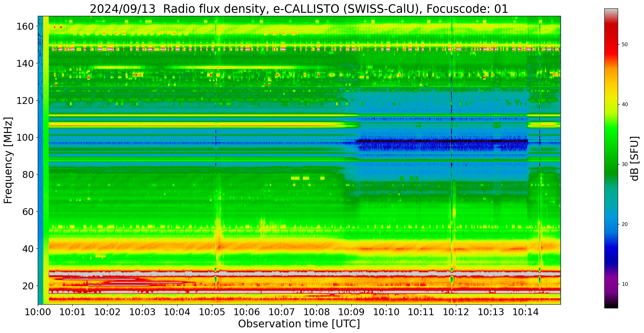
Task: Click the 10:00 time axis label
Action: pyautogui.click(x=38, y=312)
